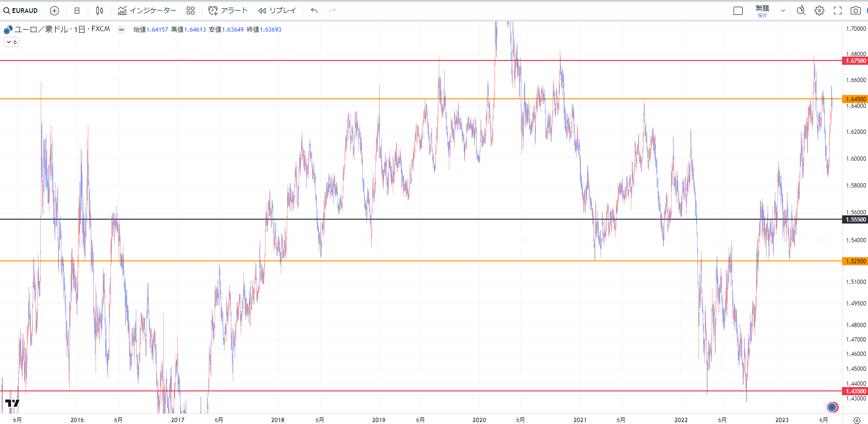Click the 1.46000 price axis label
Screen dimensions: 868x424
click(x=856, y=354)
